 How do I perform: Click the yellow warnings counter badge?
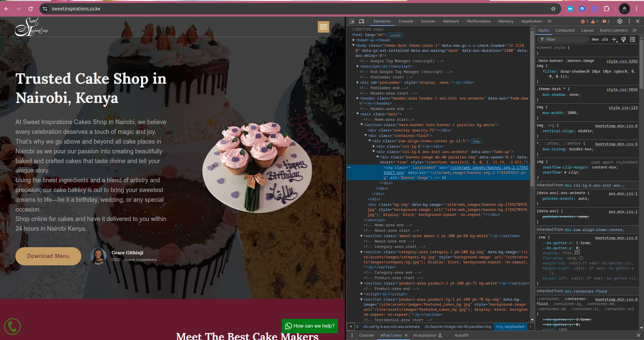point(594,21)
